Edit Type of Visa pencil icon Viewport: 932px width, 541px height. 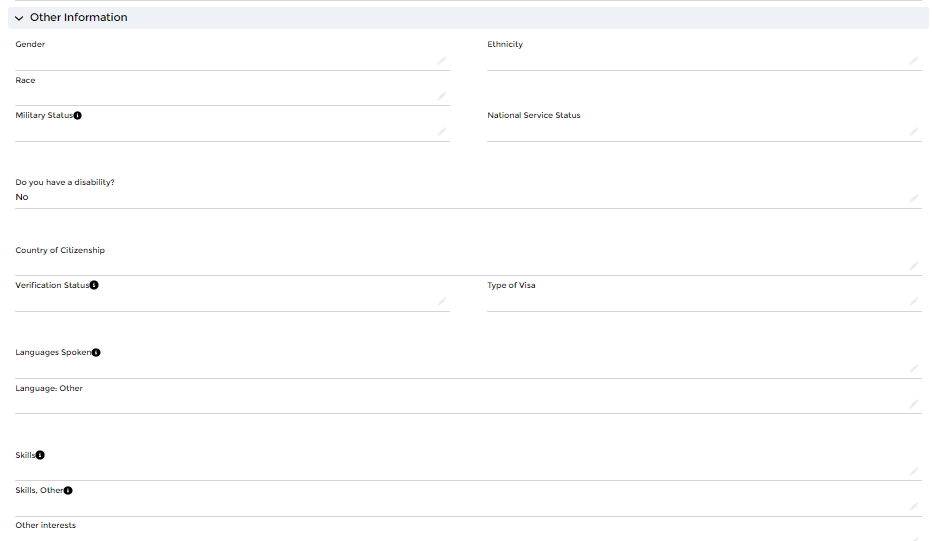pos(914,301)
